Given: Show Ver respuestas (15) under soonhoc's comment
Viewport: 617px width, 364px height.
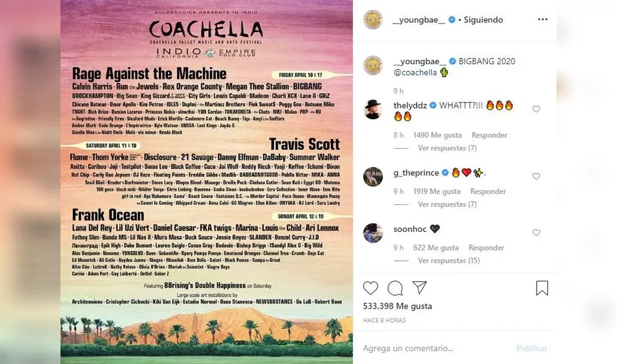Looking at the screenshot, I should coord(449,260).
